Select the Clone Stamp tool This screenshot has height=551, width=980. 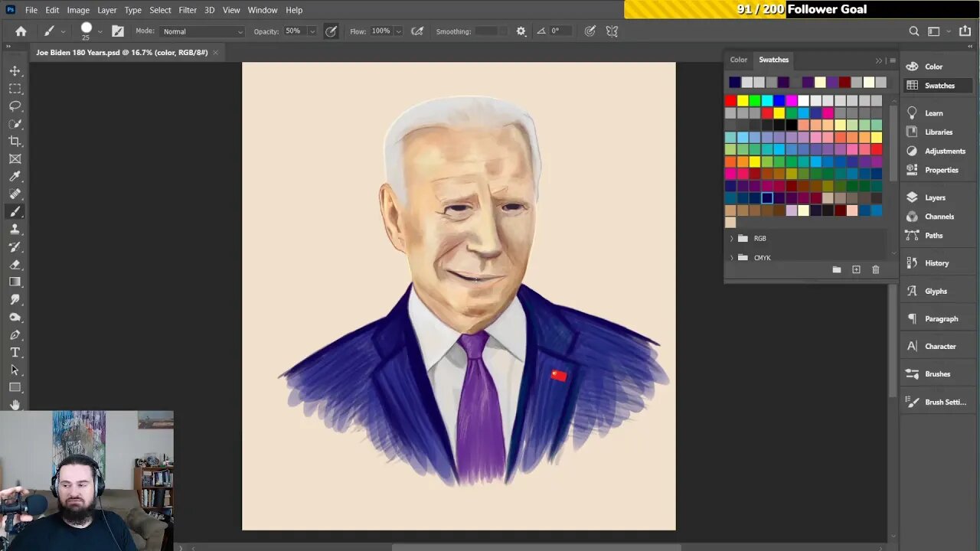click(x=15, y=230)
